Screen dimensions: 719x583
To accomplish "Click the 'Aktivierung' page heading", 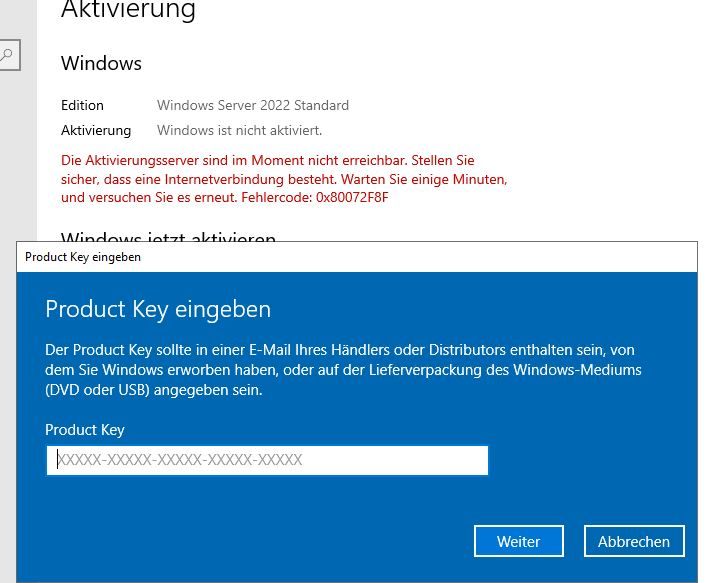I will point(128,9).
